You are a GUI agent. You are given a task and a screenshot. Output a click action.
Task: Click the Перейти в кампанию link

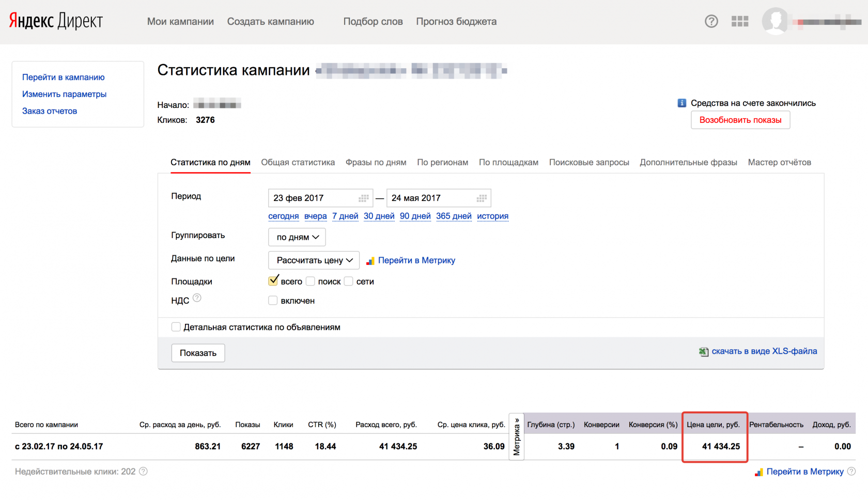click(x=64, y=77)
